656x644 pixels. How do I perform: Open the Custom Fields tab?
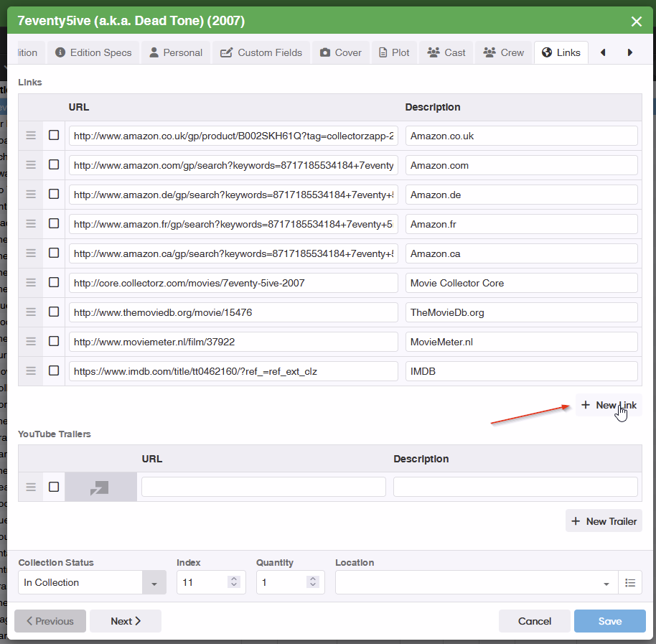[261, 52]
